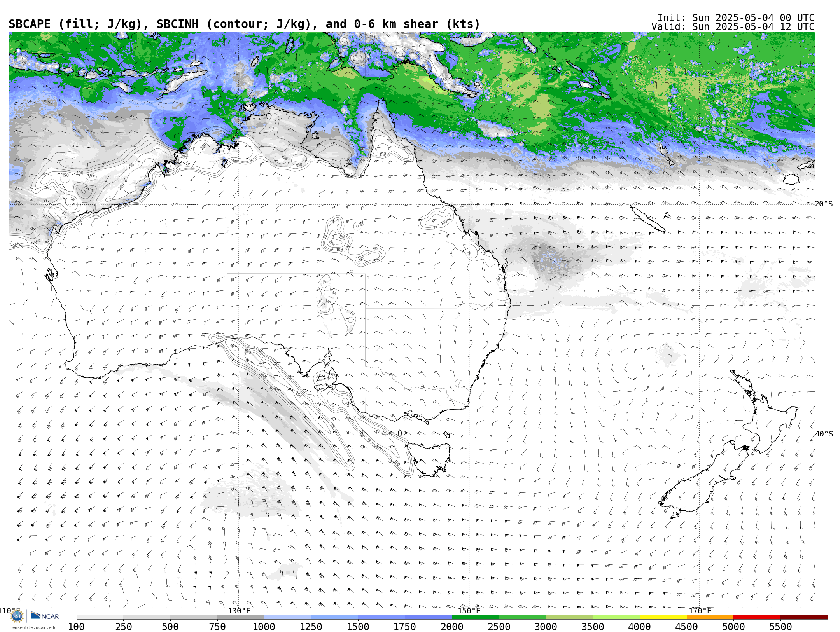Screen dimensions: 840x632
Task: Click the 4500 colorbar tick label
Action: click(x=687, y=627)
